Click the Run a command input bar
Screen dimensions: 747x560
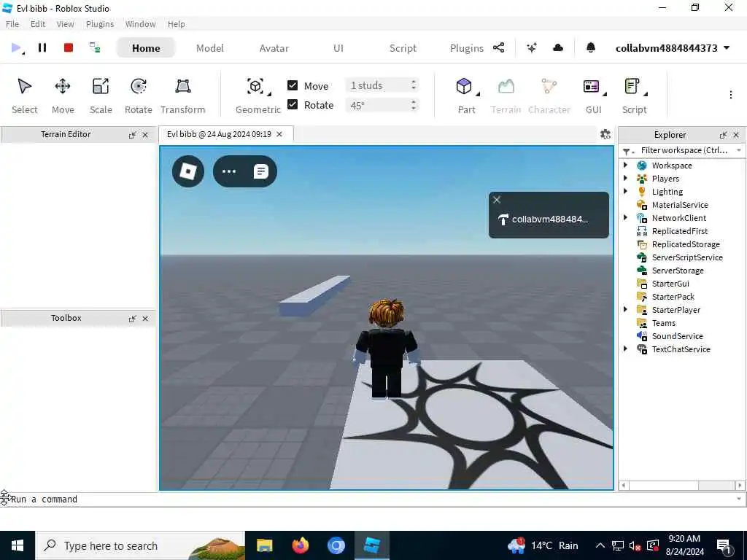pos(371,499)
